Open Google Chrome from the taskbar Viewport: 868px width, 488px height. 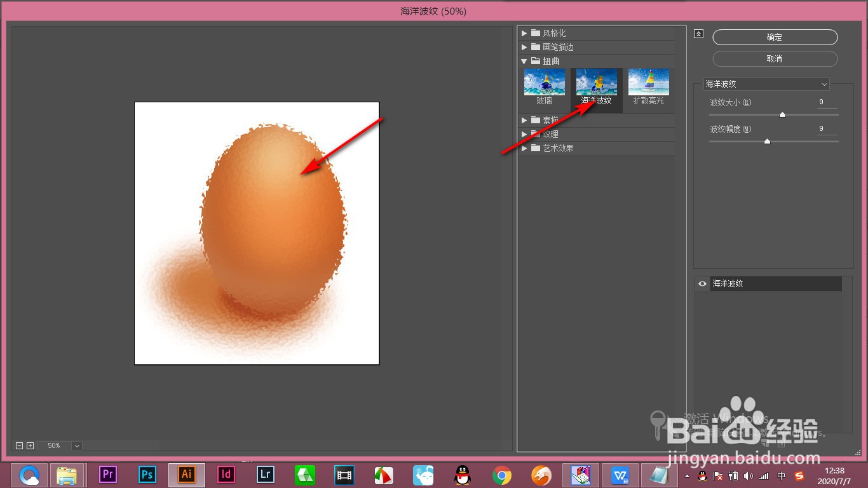pyautogui.click(x=502, y=475)
